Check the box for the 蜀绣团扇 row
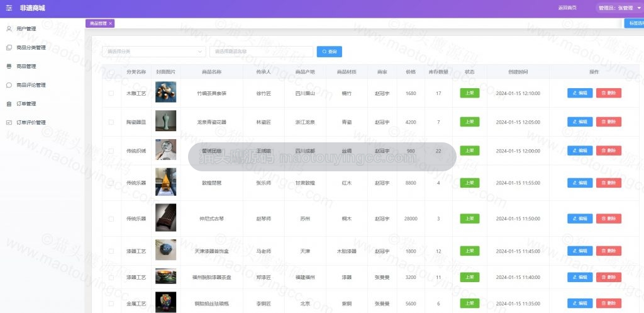 tap(111, 151)
